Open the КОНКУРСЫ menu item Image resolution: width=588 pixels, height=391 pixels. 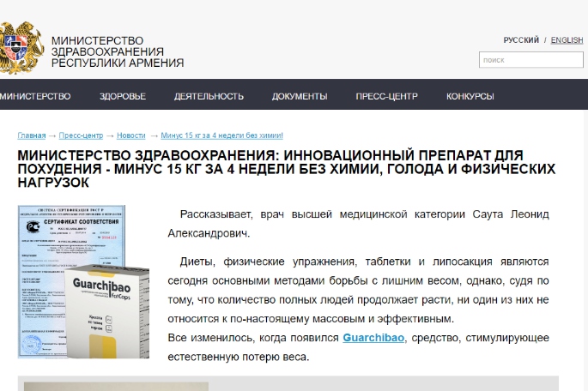[470, 96]
